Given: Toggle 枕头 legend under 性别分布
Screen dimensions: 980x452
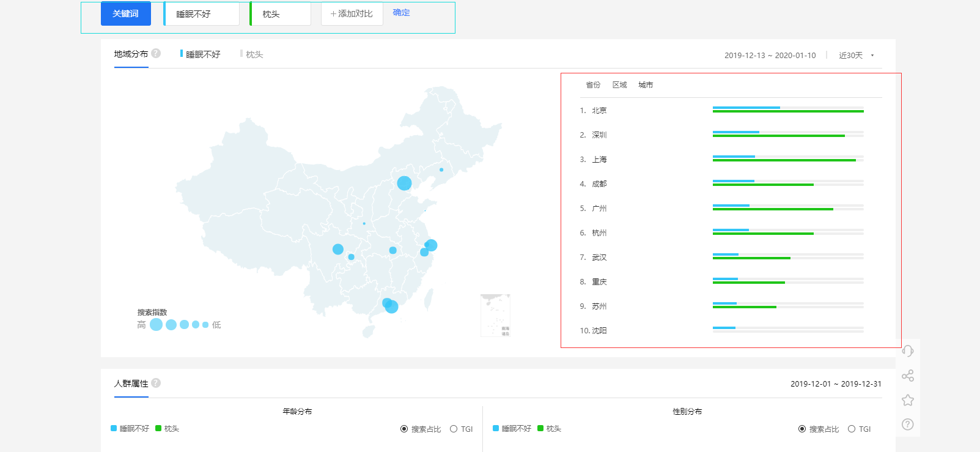Looking at the screenshot, I should (x=550, y=429).
